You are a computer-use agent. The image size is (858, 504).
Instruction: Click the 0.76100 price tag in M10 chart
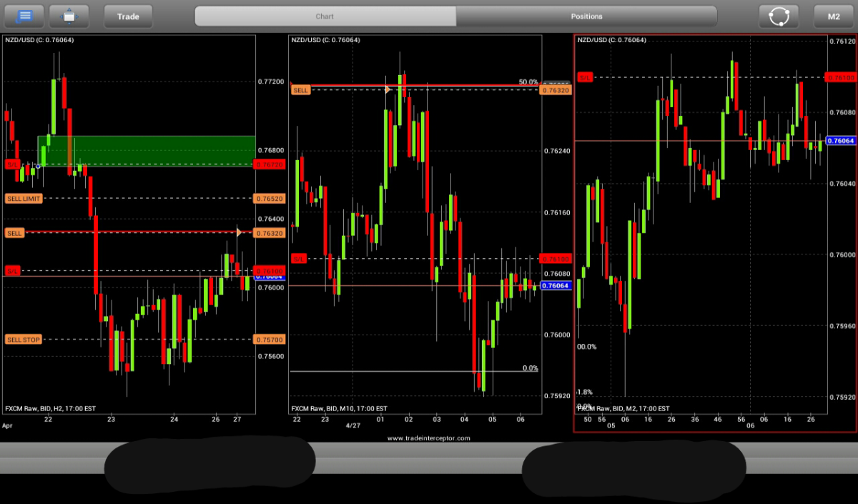(556, 259)
